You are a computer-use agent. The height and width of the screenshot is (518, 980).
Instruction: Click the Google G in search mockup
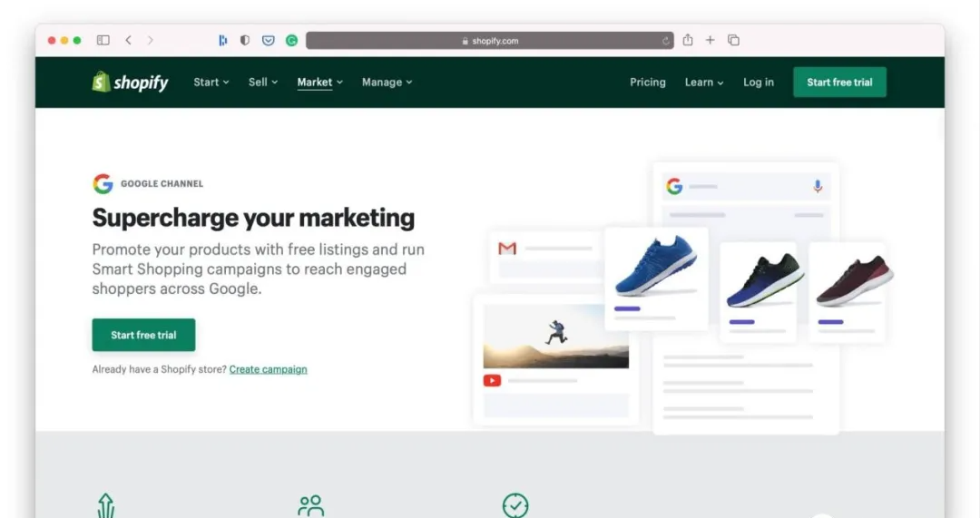coord(674,186)
